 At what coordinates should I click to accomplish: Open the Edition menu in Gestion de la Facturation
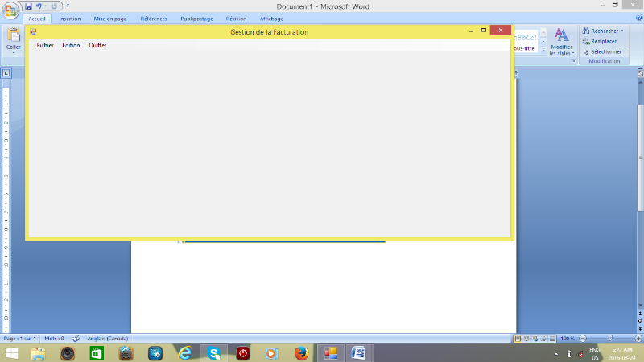click(71, 46)
